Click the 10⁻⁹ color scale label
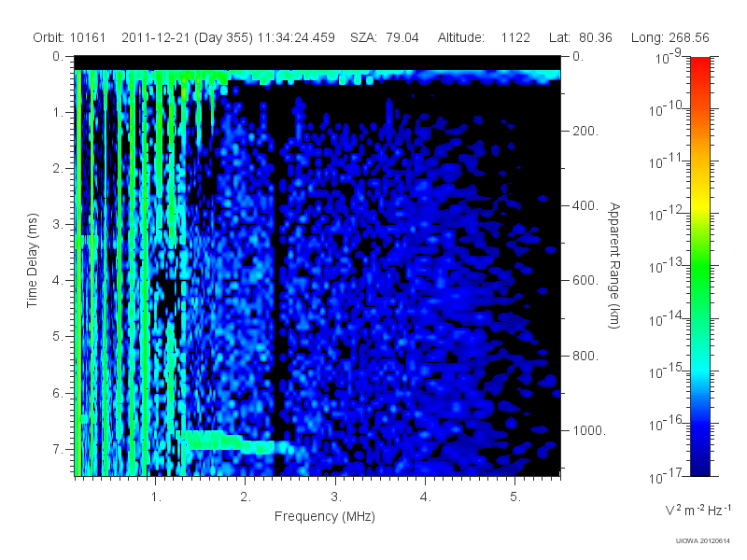The image size is (747, 560). tap(669, 58)
